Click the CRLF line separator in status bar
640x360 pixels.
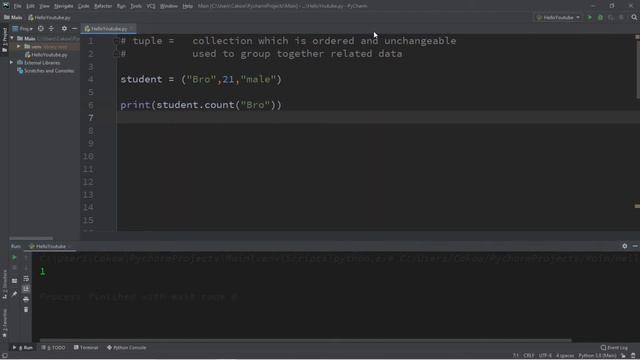(x=529, y=356)
